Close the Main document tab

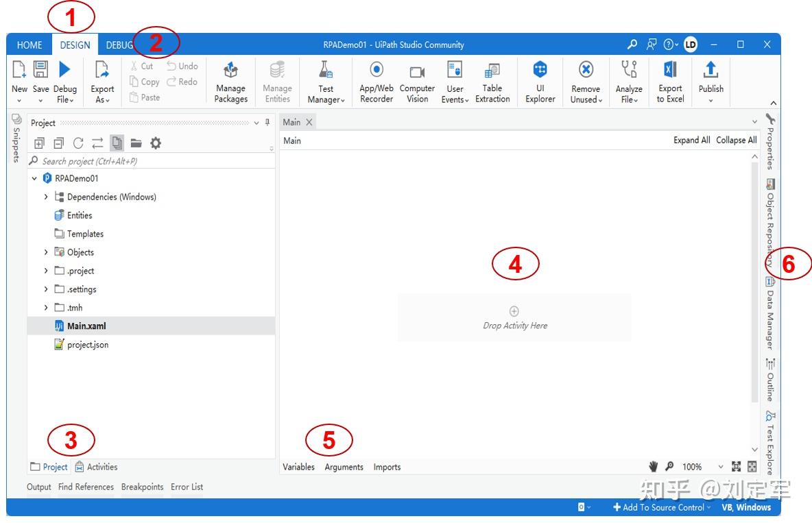309,122
